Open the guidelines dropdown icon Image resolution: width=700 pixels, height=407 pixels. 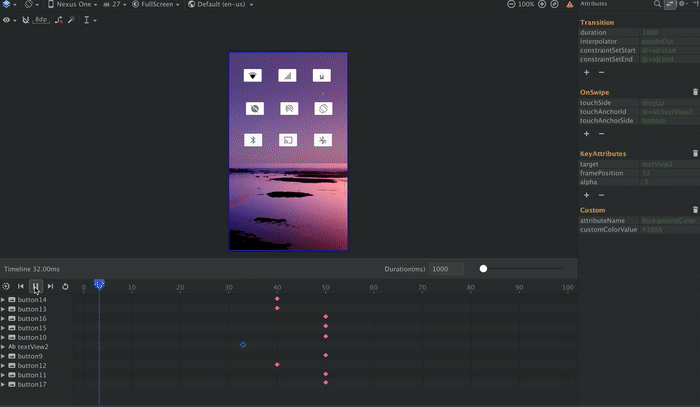tap(89, 20)
